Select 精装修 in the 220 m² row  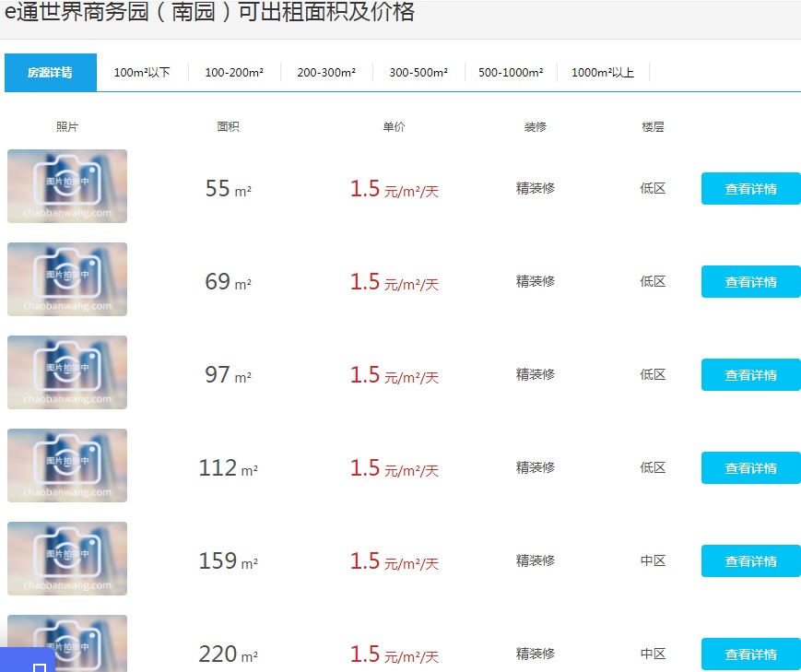(536, 654)
